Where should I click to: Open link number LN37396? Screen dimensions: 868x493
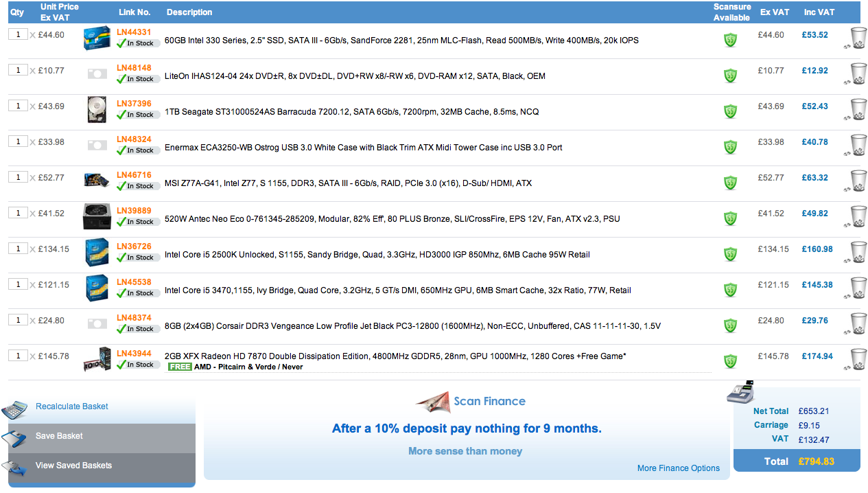click(x=134, y=104)
